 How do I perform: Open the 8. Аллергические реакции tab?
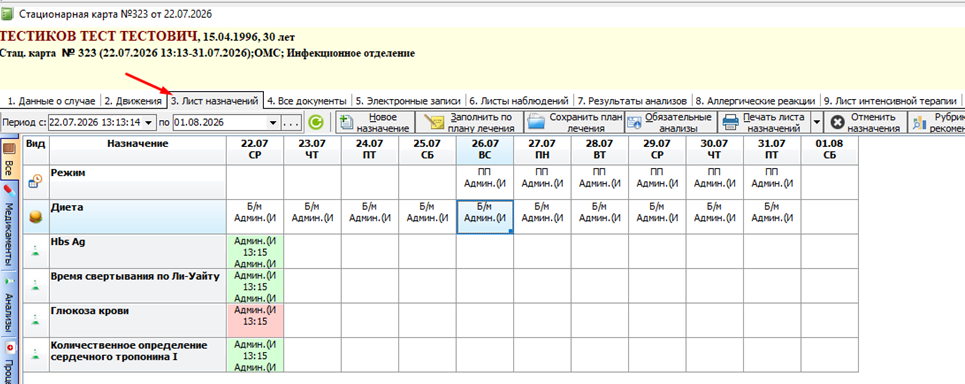pos(756,101)
